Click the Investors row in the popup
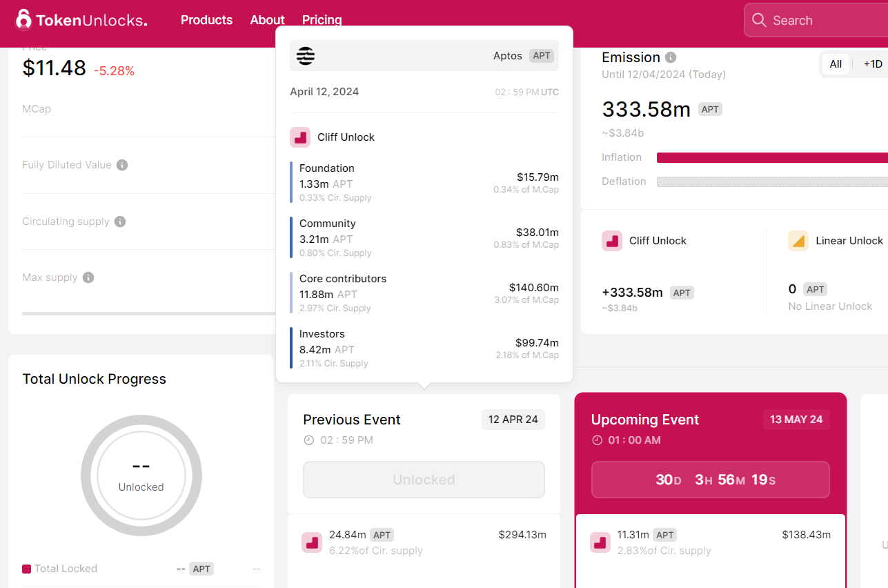This screenshot has width=888, height=588. [x=424, y=348]
